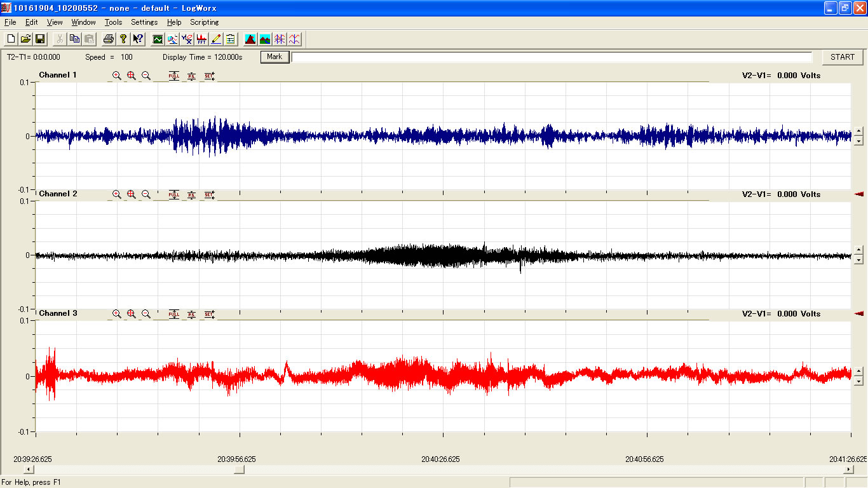868x488 pixels.
Task: Zoom out on Channel 2 with magnifier minus
Action: [x=146, y=194]
